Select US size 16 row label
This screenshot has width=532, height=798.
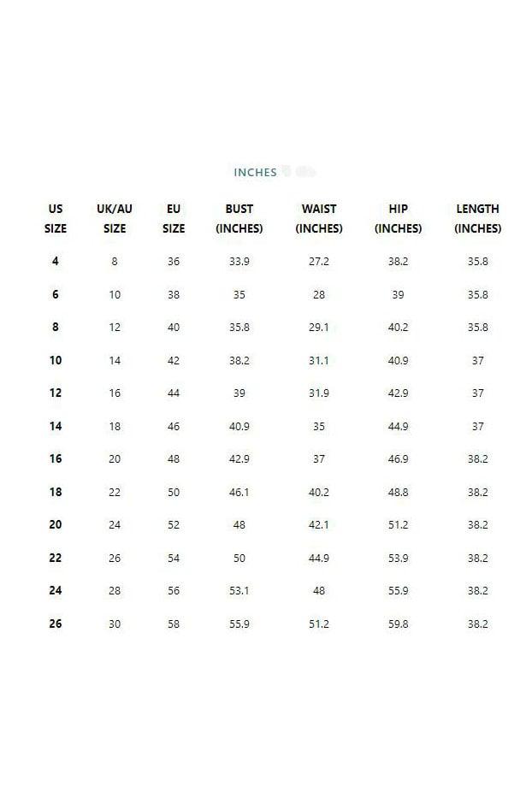[x=56, y=458]
